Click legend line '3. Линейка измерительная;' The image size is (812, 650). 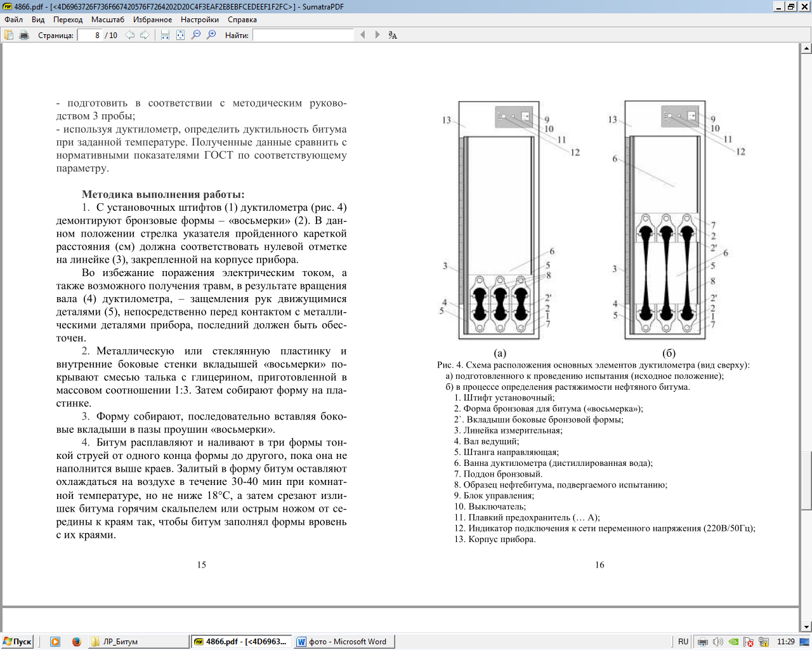[x=508, y=430]
